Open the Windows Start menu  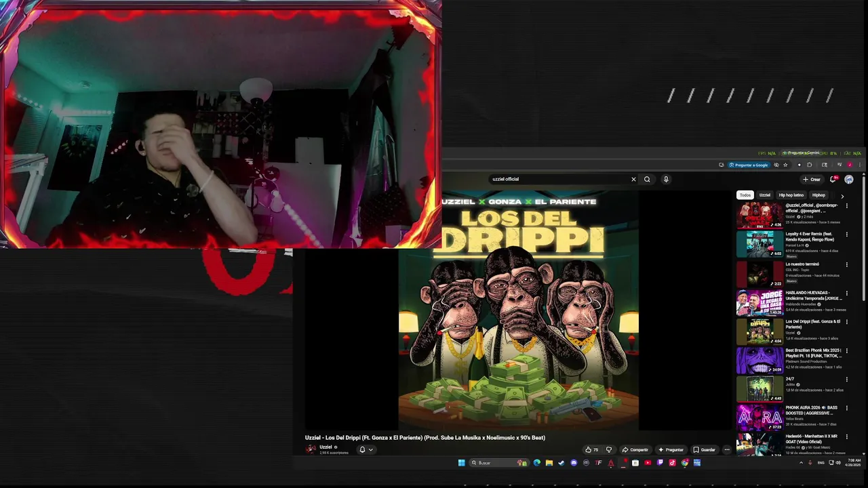point(461,463)
